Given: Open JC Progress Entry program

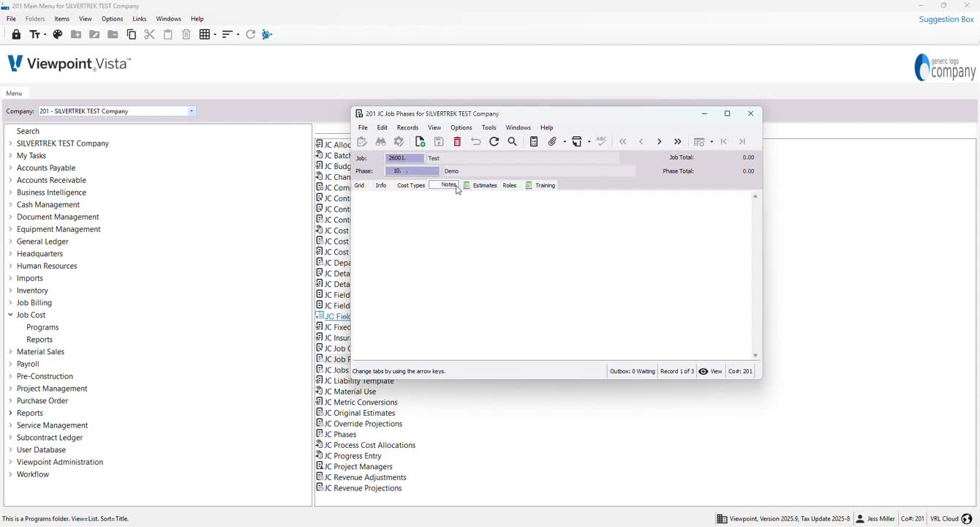Looking at the screenshot, I should point(353,456).
